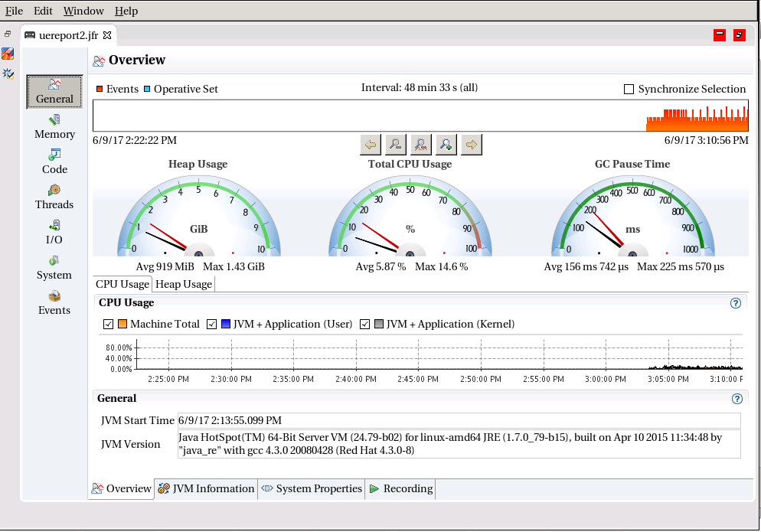The image size is (761, 532).
Task: Collapse the General section header
Action: click(x=116, y=398)
